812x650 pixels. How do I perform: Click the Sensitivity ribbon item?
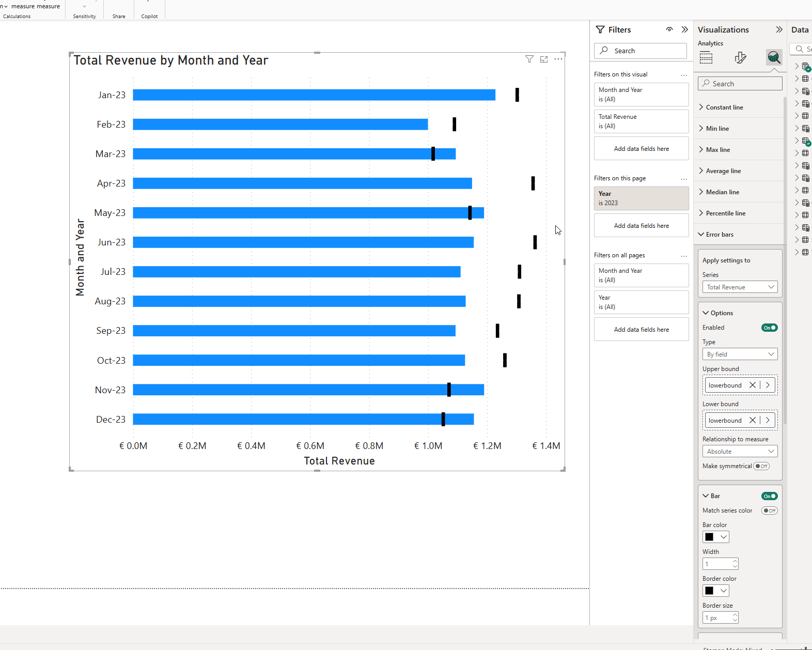click(x=84, y=16)
